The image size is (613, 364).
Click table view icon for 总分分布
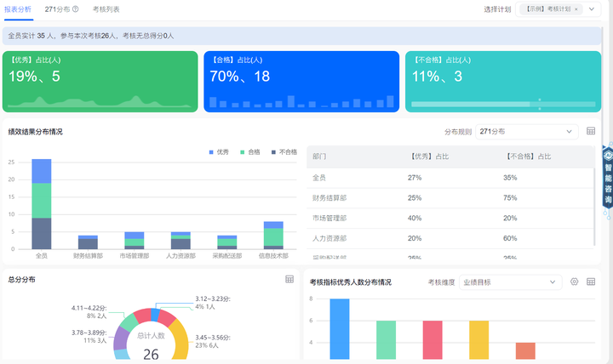(289, 279)
